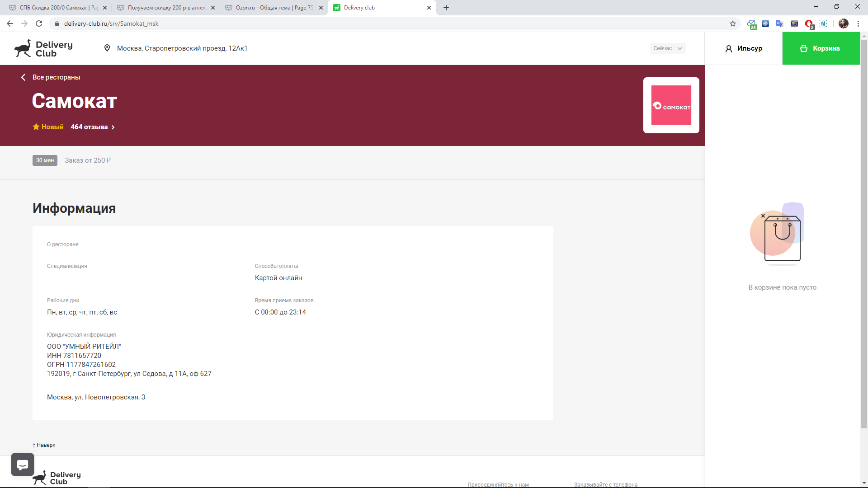Go to Все рестораны list
This screenshot has height=488, width=868.
point(56,77)
